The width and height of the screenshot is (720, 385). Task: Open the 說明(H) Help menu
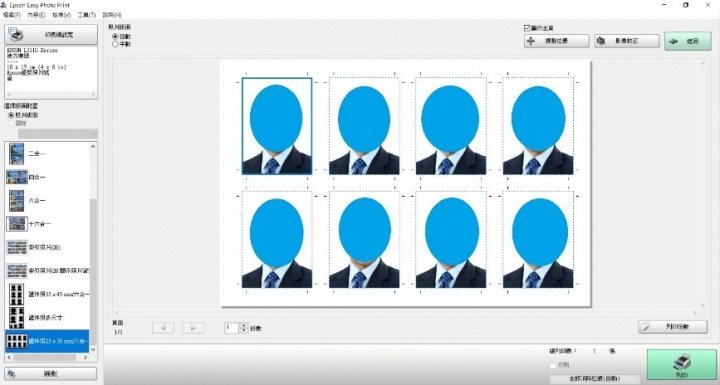(x=112, y=15)
